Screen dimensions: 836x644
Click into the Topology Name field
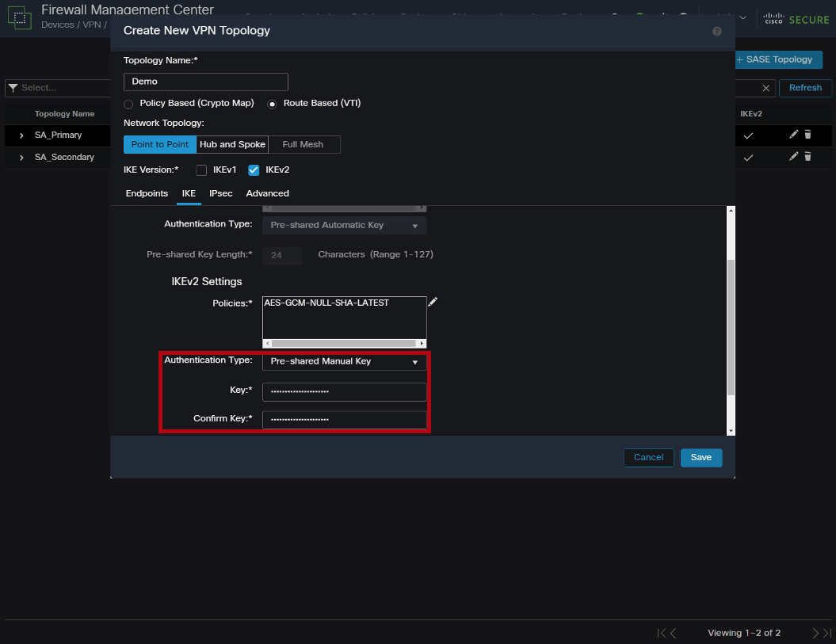(x=205, y=82)
